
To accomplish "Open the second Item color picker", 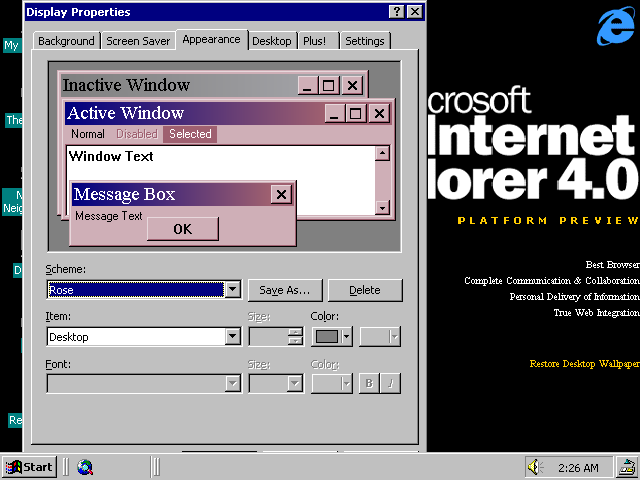I will tap(380, 337).
